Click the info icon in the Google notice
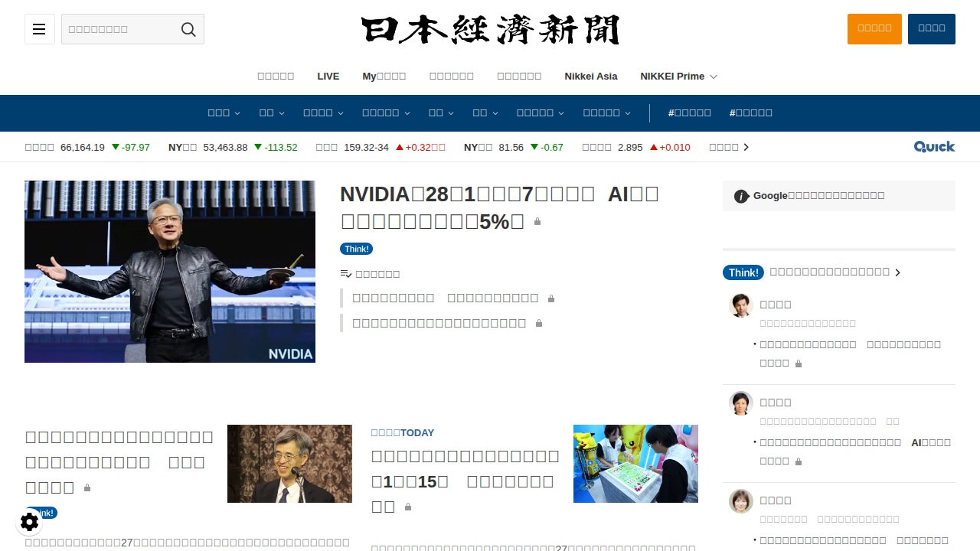Screen dimensions: 980x551 click(x=741, y=196)
